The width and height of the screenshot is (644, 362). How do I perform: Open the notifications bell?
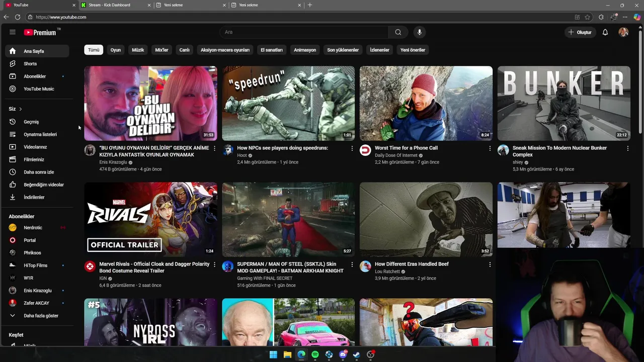tap(605, 32)
